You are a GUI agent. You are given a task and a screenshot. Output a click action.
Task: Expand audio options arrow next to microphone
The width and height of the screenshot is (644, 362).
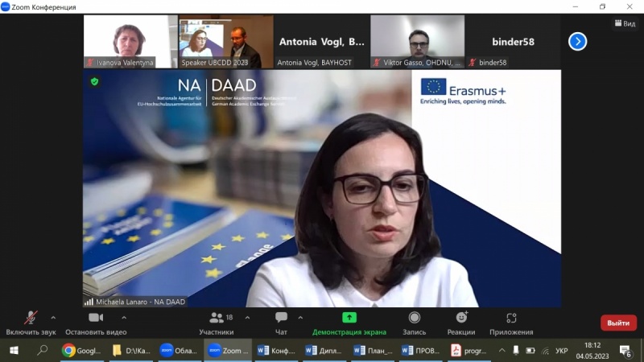tap(53, 318)
